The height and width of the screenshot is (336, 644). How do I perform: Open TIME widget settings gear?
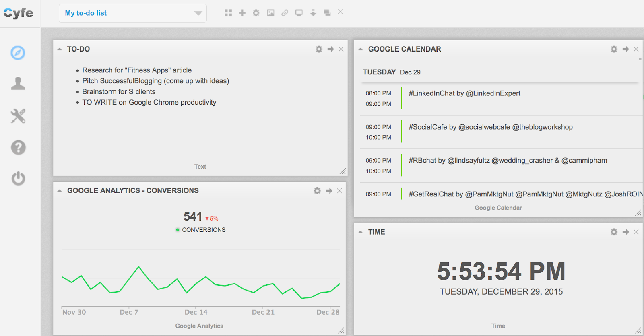[614, 232]
